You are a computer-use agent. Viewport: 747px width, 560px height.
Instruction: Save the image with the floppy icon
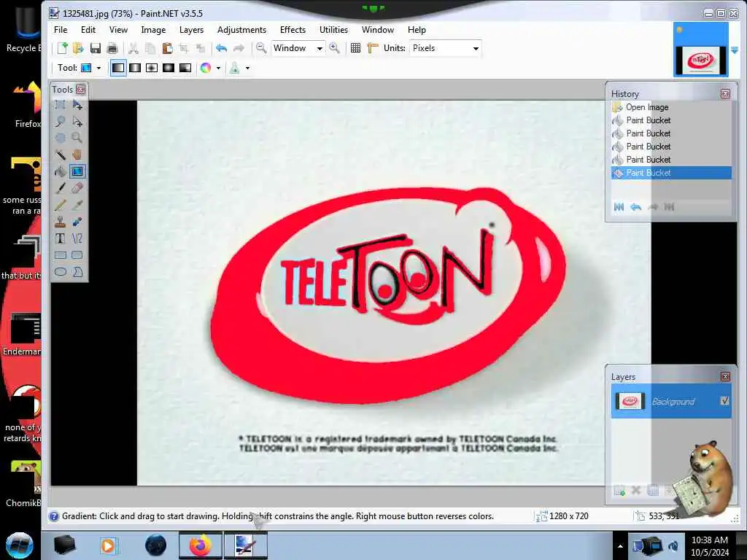point(96,48)
